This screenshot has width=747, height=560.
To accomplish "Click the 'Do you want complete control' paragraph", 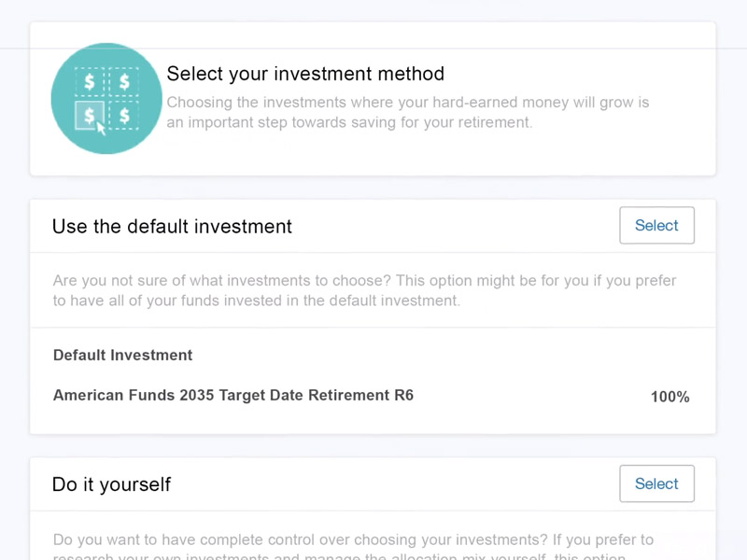I will pos(353,546).
